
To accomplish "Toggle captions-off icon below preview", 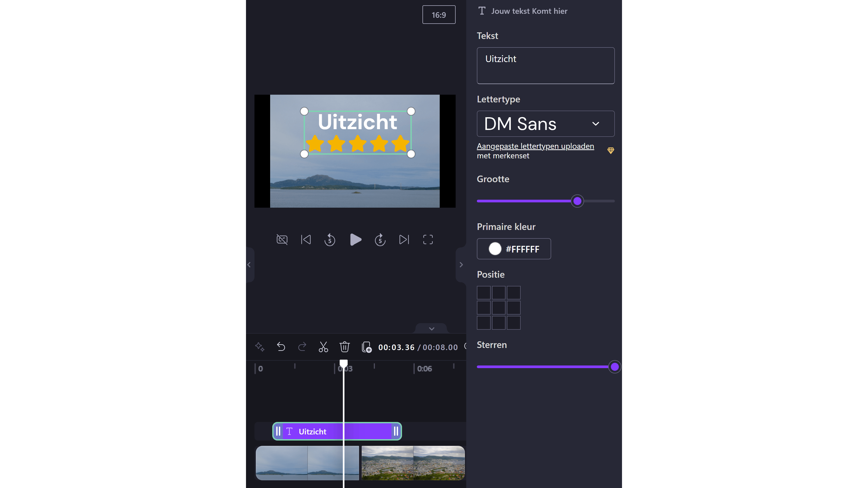I will (x=282, y=240).
